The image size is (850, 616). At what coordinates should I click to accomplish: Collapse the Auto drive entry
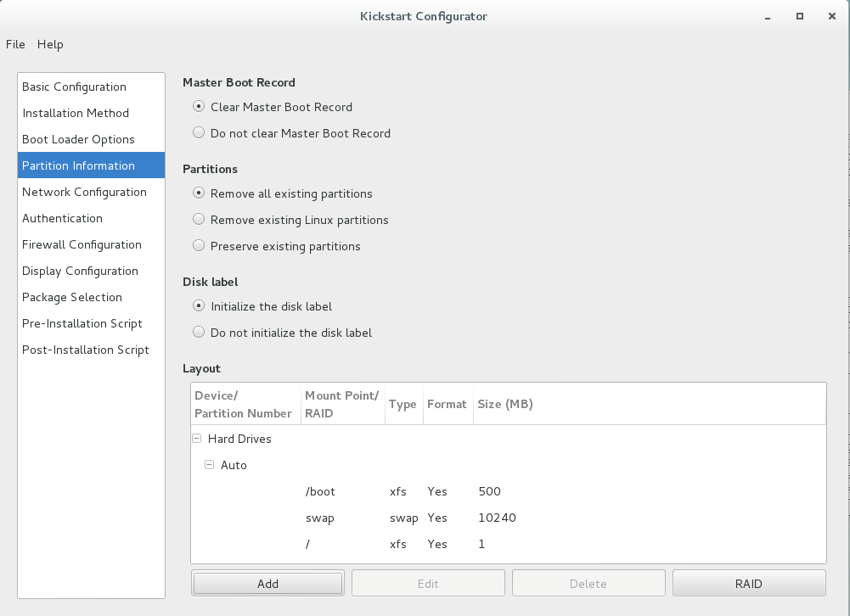(x=210, y=465)
